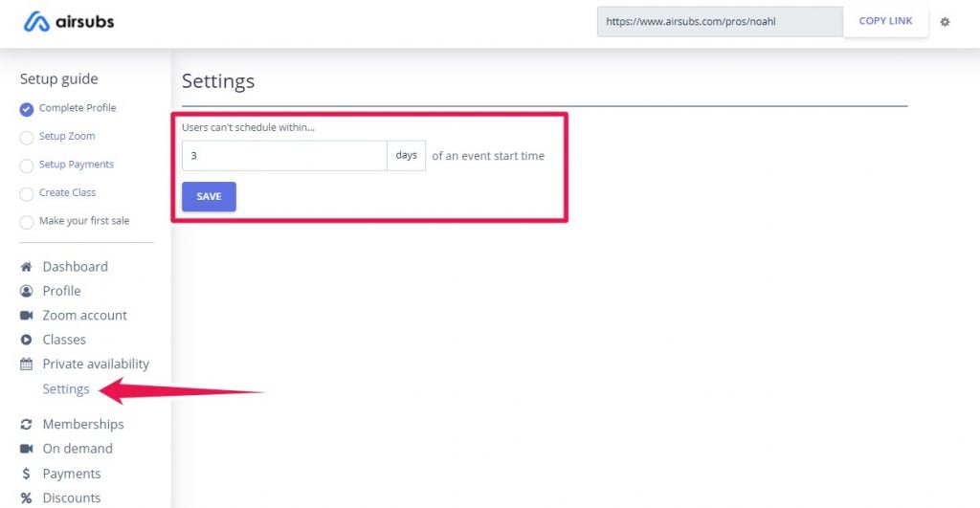
Task: Select the Setup Zoom step circle
Action: pyautogui.click(x=26, y=138)
